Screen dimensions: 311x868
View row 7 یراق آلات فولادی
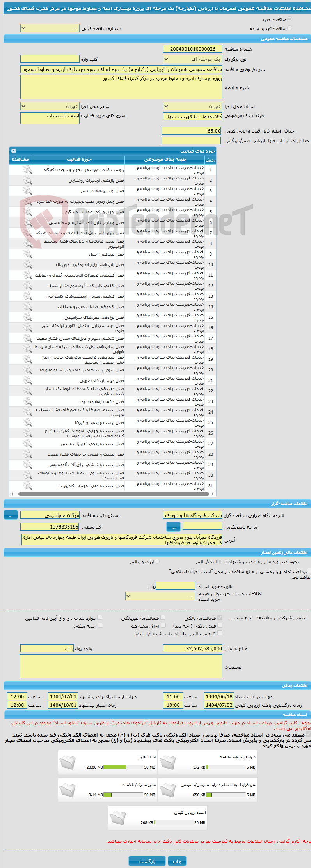(27, 233)
